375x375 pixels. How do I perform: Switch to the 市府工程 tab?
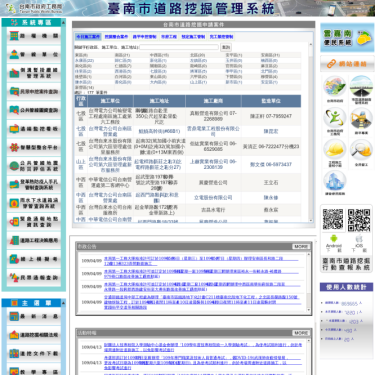coord(169,37)
